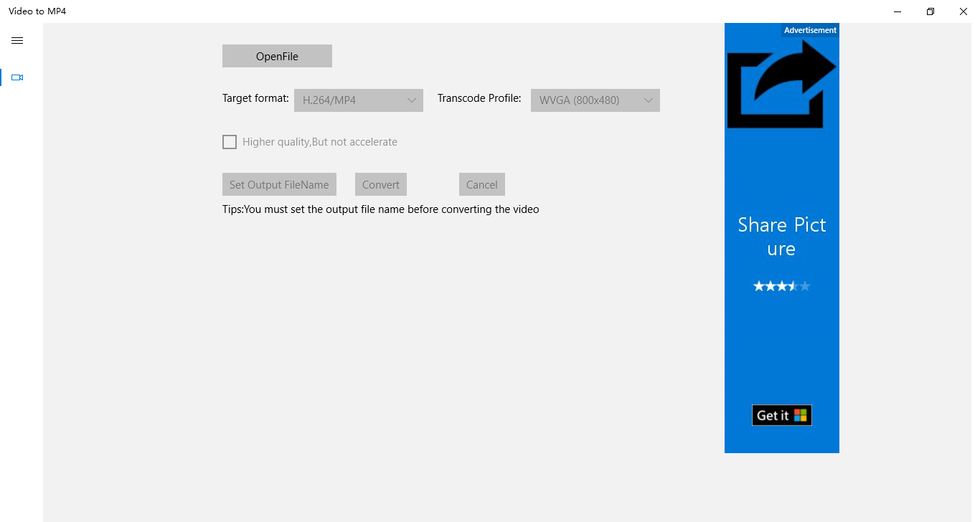Click the tip about setting the output file name
The height and width of the screenshot is (522, 980).
point(381,209)
